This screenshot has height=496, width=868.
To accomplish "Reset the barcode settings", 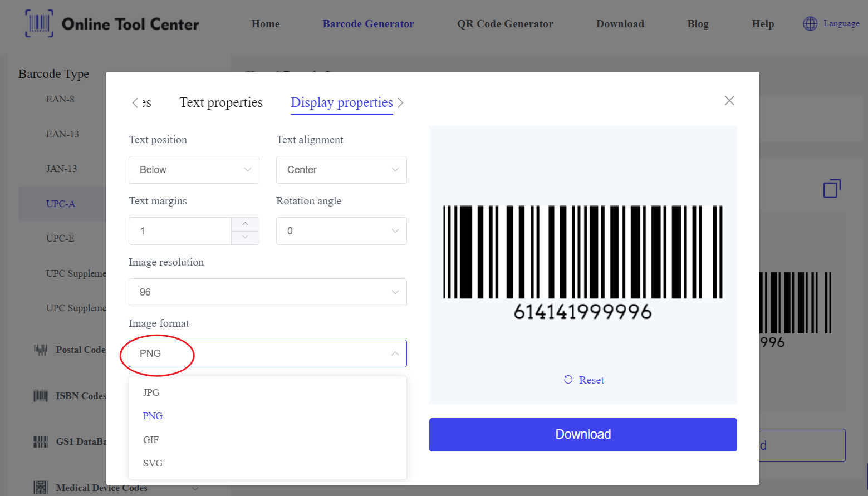I will (x=583, y=380).
